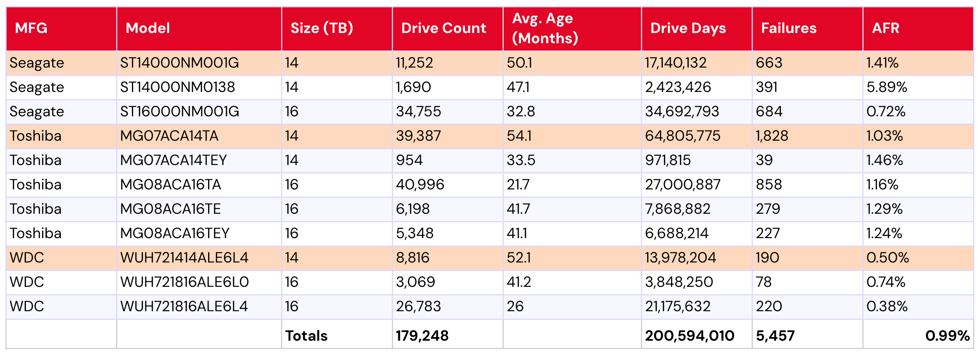Screen dimensions: 980x356
Task: Click AFR value 1.03%
Action: point(885,136)
